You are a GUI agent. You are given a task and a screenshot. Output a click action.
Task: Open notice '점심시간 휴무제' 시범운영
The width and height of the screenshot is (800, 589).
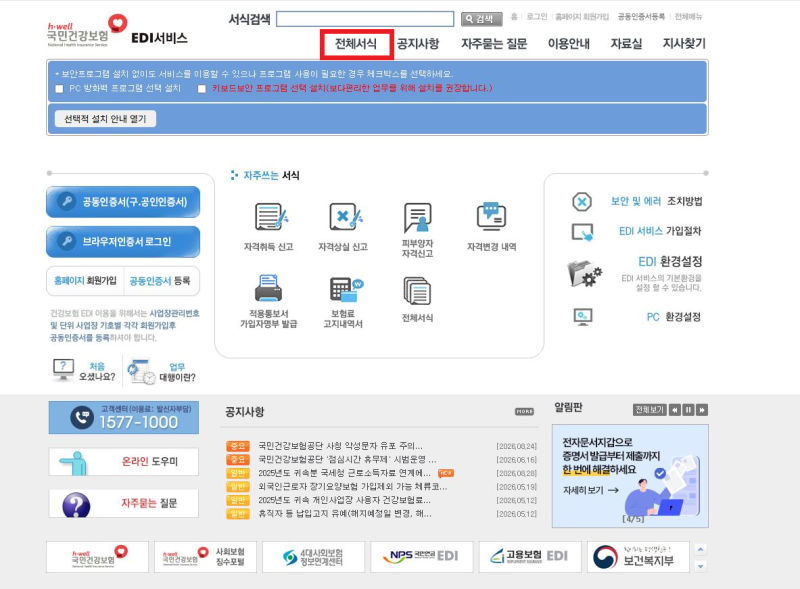click(347, 459)
